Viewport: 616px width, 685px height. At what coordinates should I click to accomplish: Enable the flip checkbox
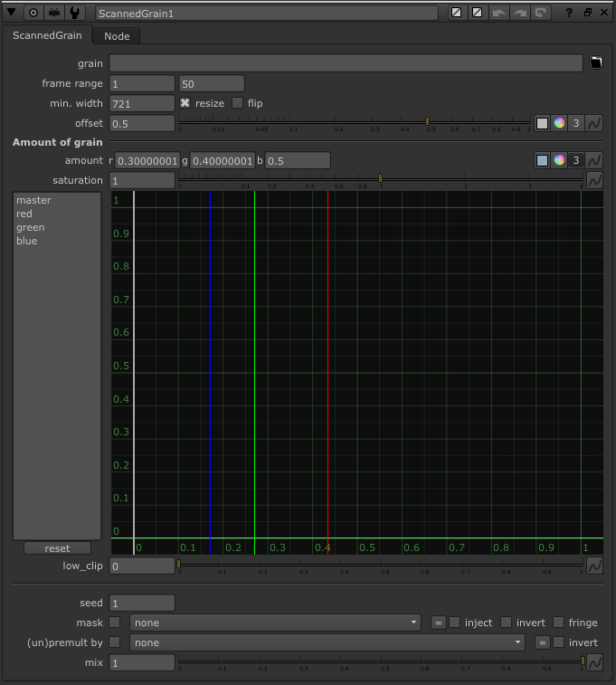[x=237, y=103]
